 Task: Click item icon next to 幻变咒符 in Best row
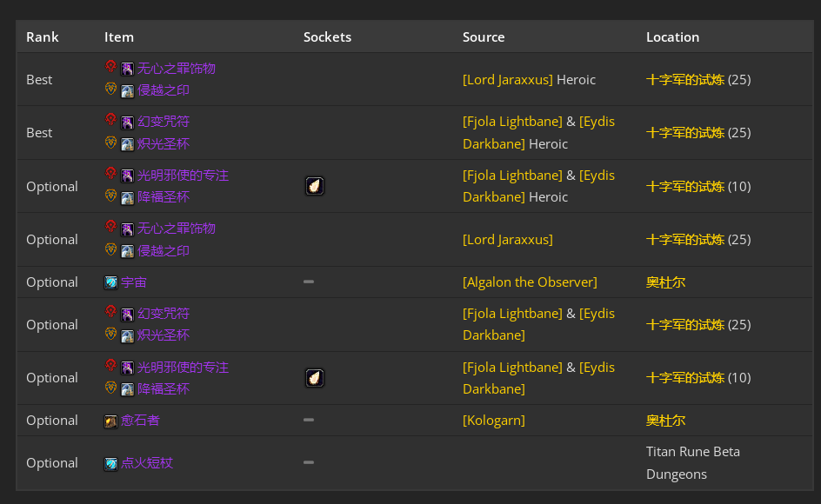(127, 123)
